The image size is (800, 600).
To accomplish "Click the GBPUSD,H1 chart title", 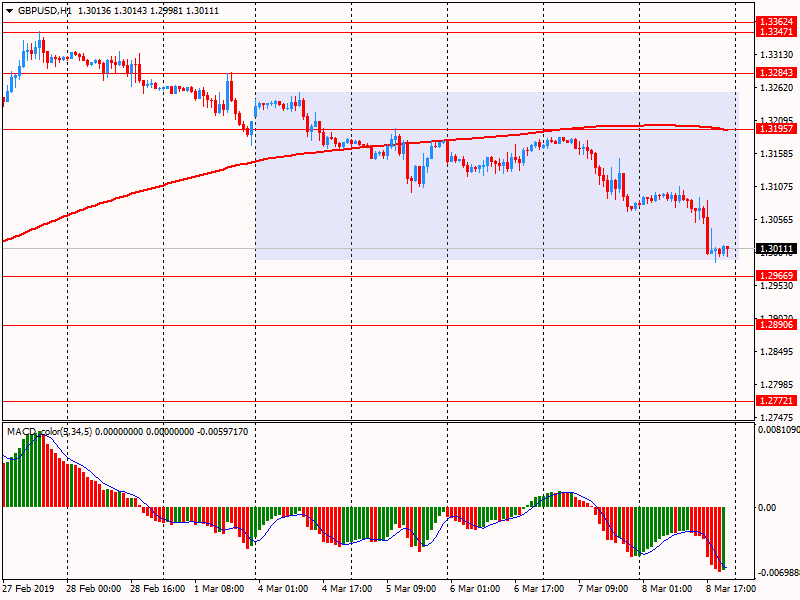I will (x=45, y=11).
